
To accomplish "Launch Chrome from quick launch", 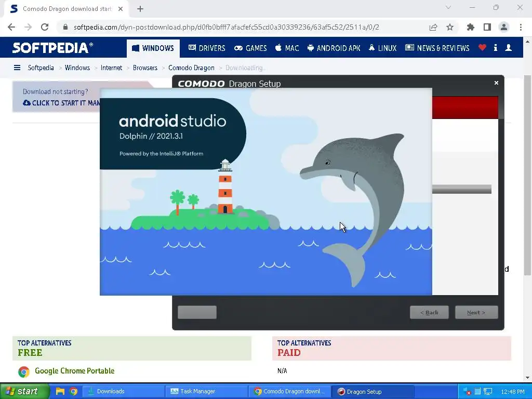I will [73, 391].
